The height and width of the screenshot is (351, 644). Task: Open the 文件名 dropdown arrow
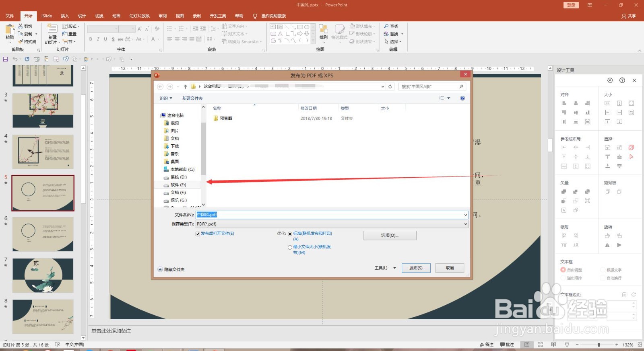pyautogui.click(x=466, y=215)
